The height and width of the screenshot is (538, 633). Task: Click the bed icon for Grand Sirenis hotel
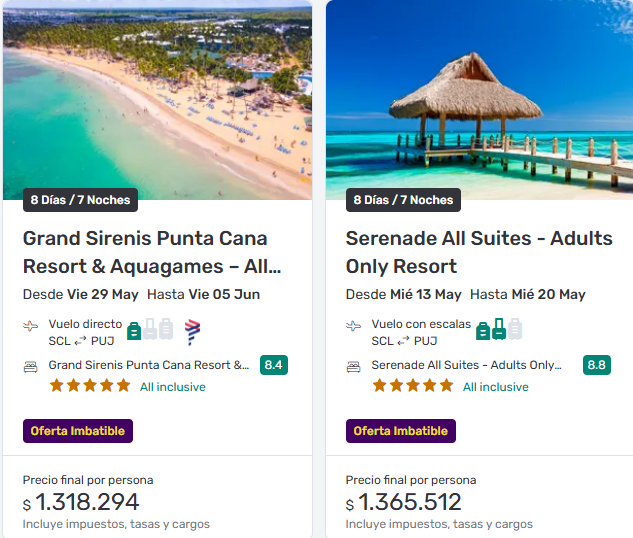[31, 366]
